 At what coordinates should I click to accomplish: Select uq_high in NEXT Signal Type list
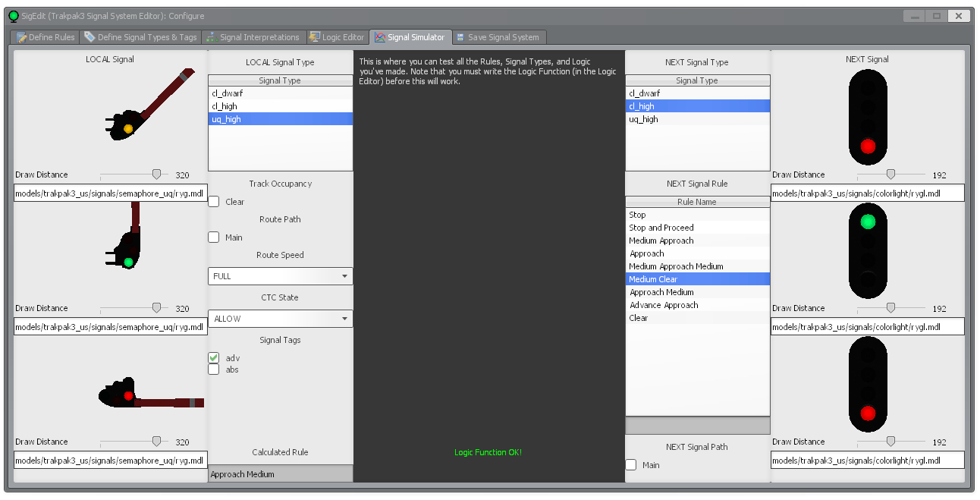click(x=698, y=119)
